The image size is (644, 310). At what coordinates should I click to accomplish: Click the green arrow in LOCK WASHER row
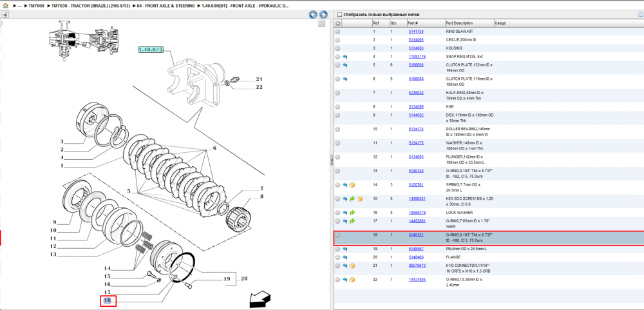[x=352, y=213]
